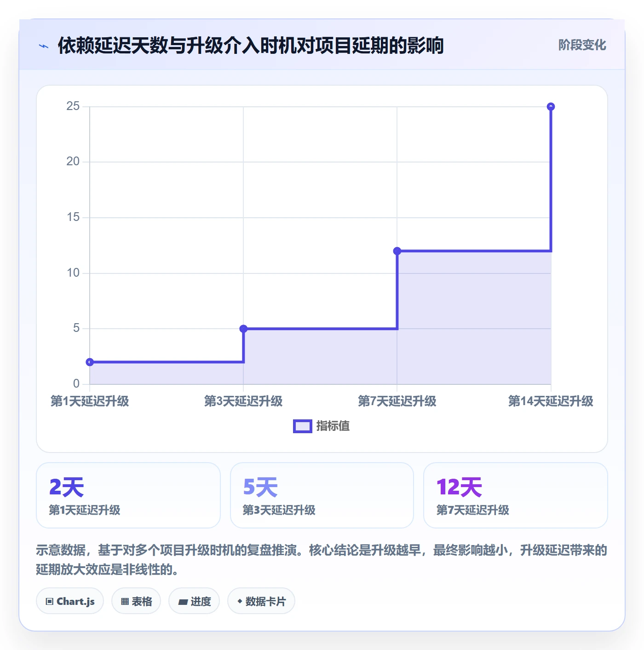This screenshot has width=644, height=650.
Task: Select the top data point at value 25
Action: 551,107
